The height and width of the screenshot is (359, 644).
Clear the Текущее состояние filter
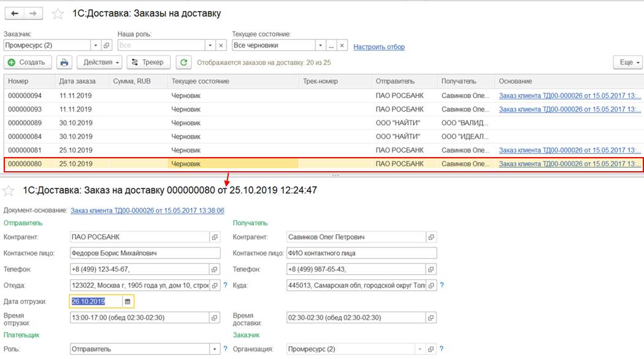pyautogui.click(x=342, y=45)
